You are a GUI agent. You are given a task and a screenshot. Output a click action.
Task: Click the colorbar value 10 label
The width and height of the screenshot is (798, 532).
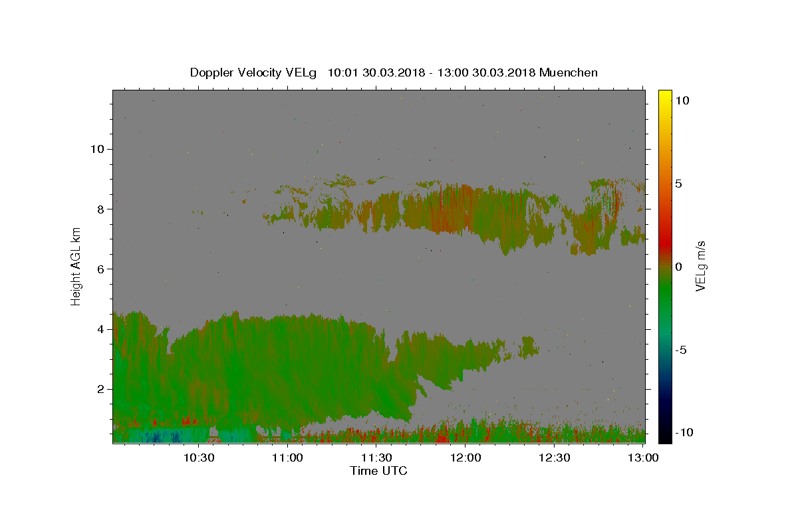pyautogui.click(x=682, y=100)
